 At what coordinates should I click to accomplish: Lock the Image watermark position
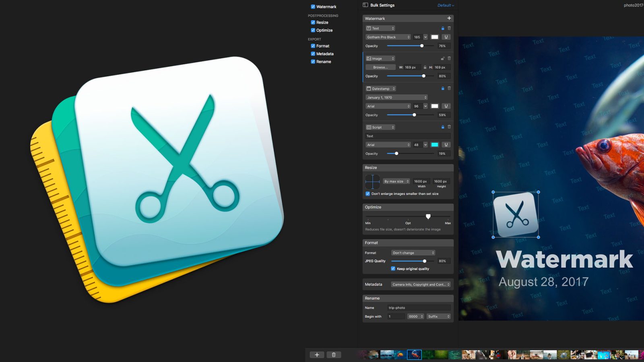point(443,58)
